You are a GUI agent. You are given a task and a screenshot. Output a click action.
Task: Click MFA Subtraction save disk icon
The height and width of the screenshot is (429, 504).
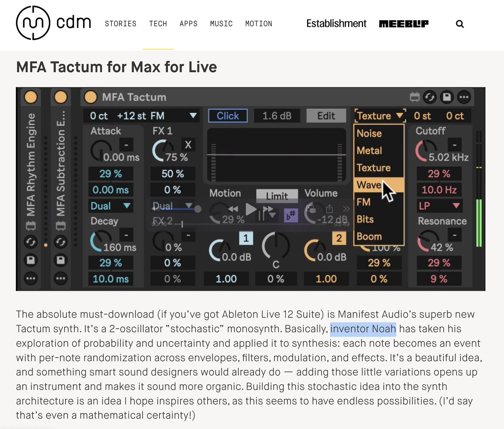pyautogui.click(x=61, y=260)
